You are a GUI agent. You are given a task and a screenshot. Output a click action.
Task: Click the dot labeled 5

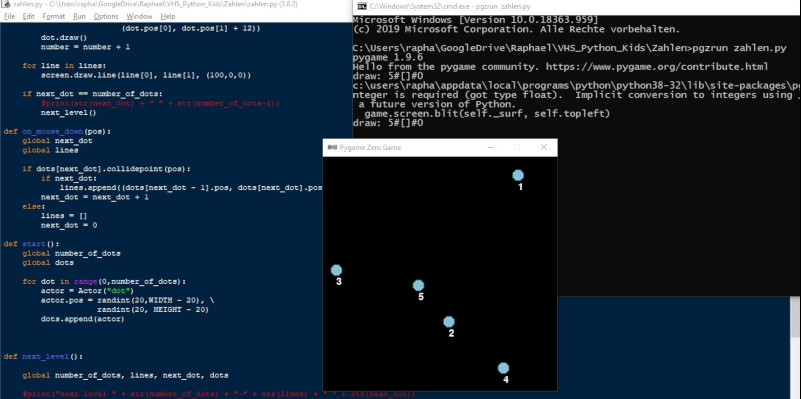pyautogui.click(x=418, y=286)
